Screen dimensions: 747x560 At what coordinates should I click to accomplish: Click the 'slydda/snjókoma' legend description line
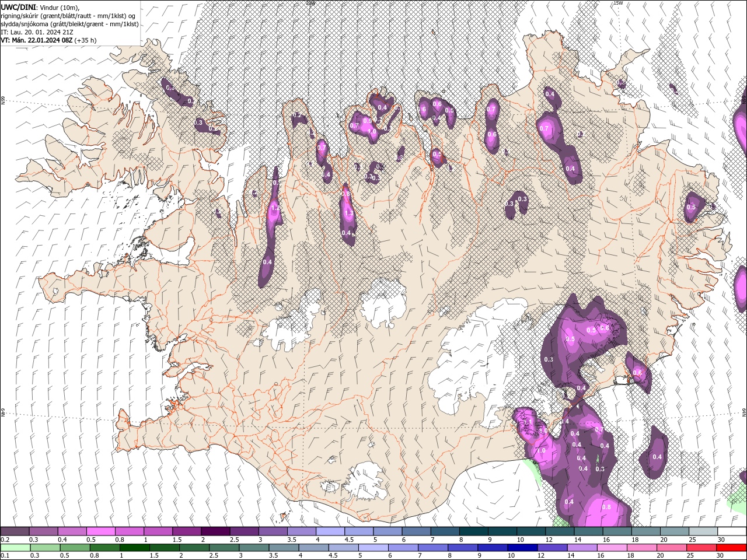tap(70, 24)
